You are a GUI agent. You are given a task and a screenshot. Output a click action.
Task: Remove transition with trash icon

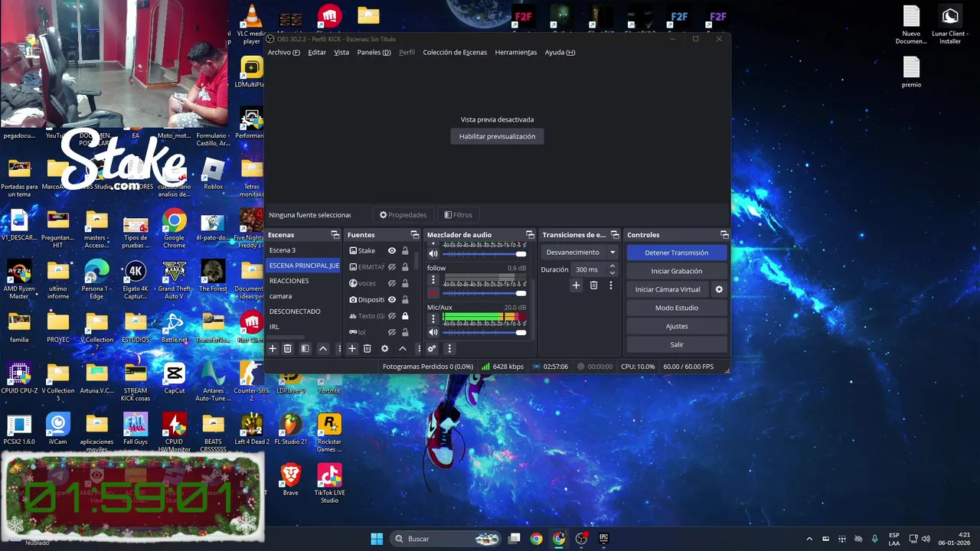pos(593,285)
